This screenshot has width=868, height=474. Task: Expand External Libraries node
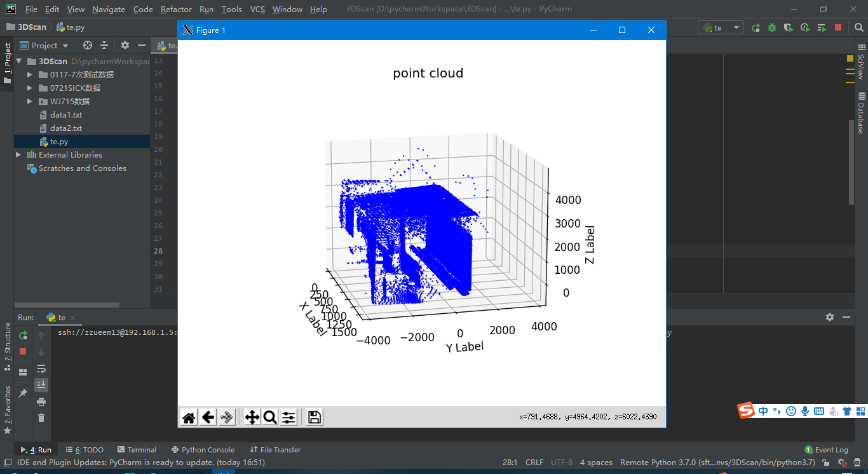pyautogui.click(x=18, y=154)
